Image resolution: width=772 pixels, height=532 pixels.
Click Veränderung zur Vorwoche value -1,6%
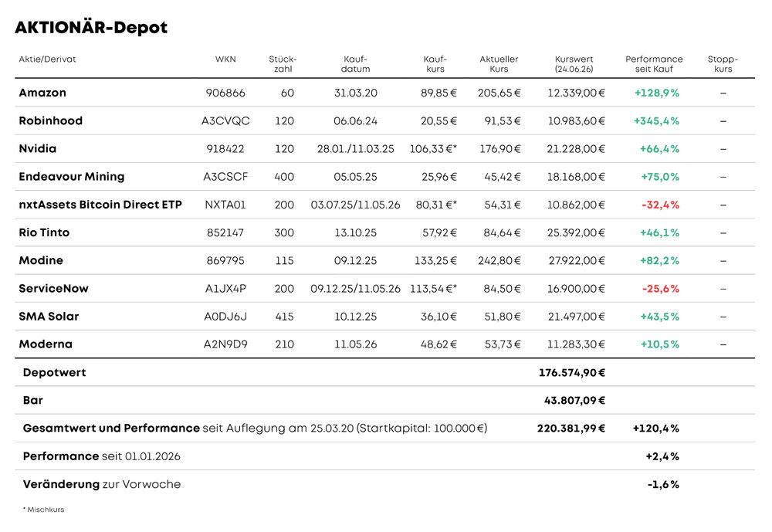coord(663,484)
